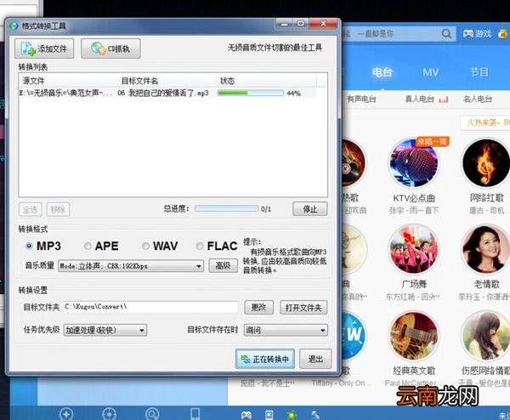Click the 状态 column header
The width and height of the screenshot is (510, 420).
point(267,81)
